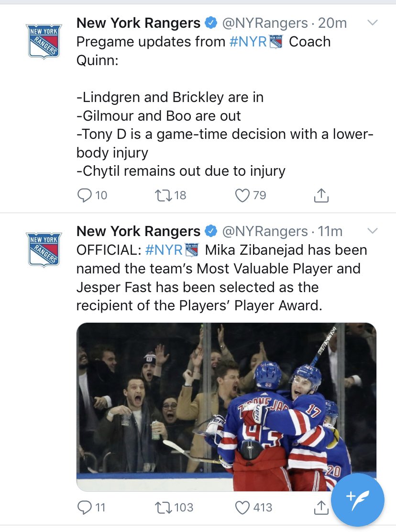The width and height of the screenshot is (396, 532).
Task: Tap New York Rangers name on MVP tweet
Action: point(138,231)
